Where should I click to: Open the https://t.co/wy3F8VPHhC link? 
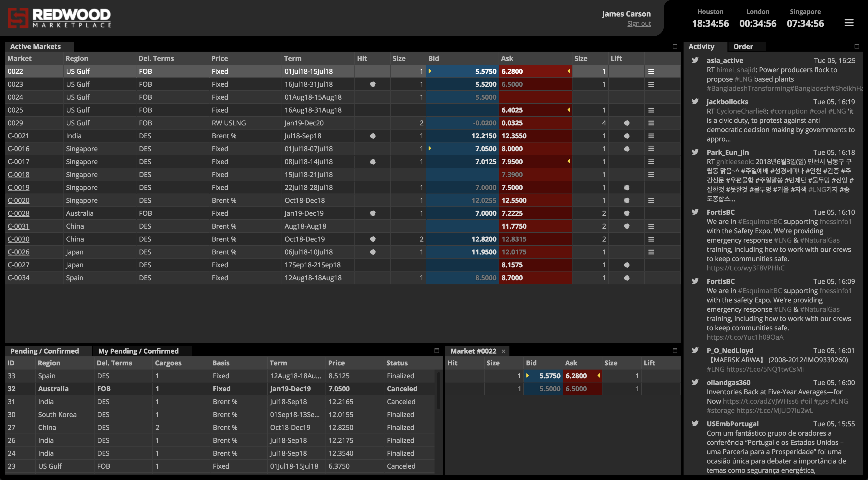(x=745, y=268)
